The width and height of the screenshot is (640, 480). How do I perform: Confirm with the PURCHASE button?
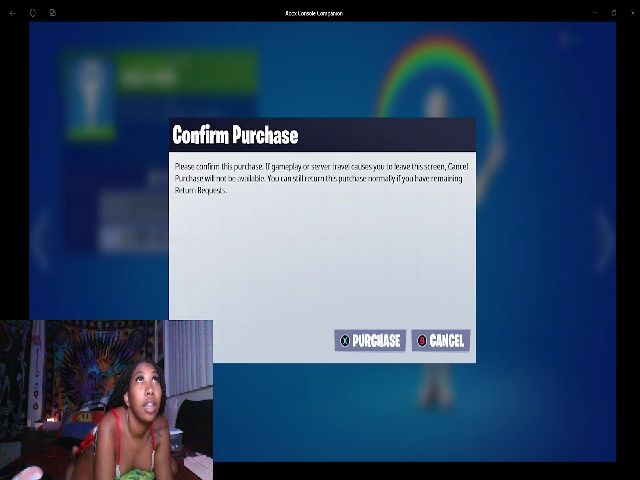(370, 341)
